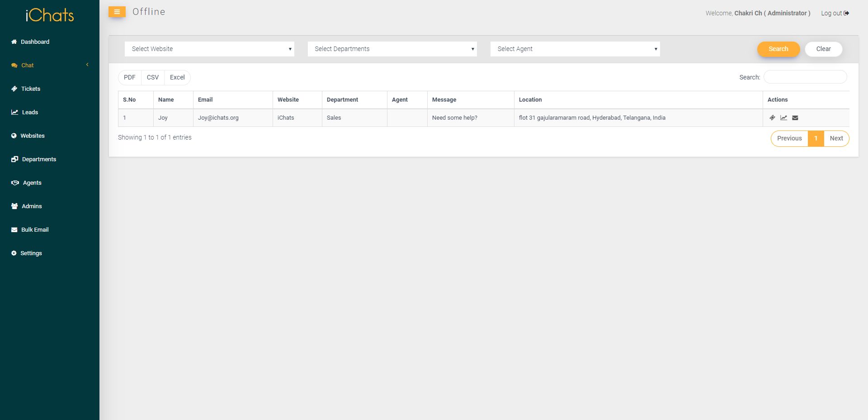The image size is (868, 420).
Task: Click the location "flot 31 gajularamaram road" cell
Action: (x=638, y=118)
